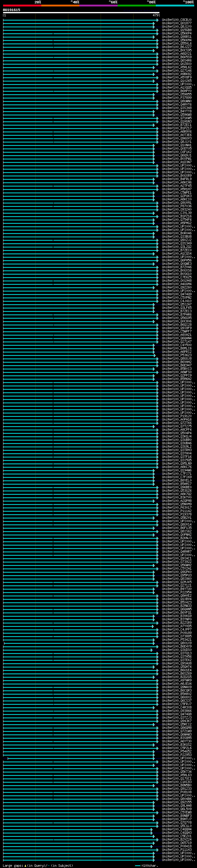197x868 pixels.
Task: Select label UniRef100_P19120
Action: click(x=177, y=416)
